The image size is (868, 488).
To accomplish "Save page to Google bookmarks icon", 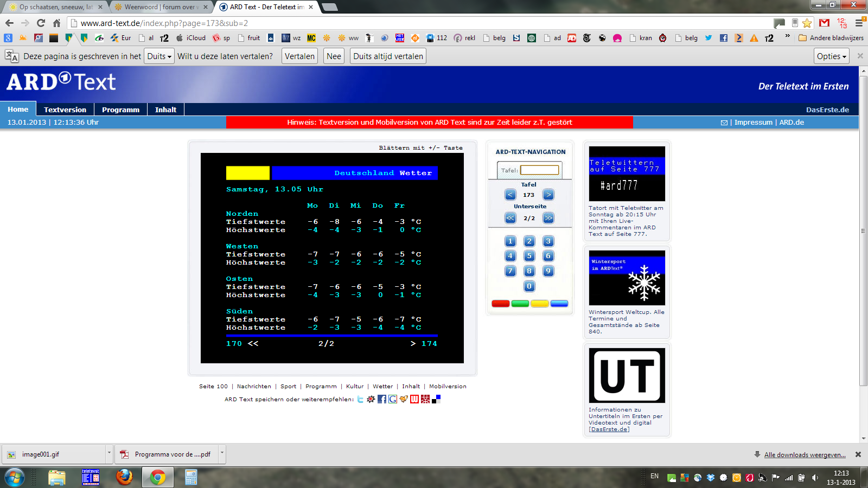I will (393, 399).
